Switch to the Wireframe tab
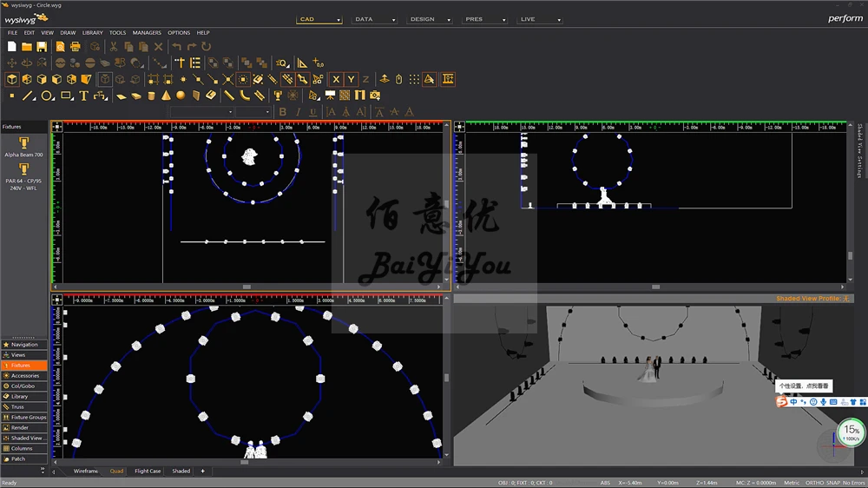 [x=86, y=472]
